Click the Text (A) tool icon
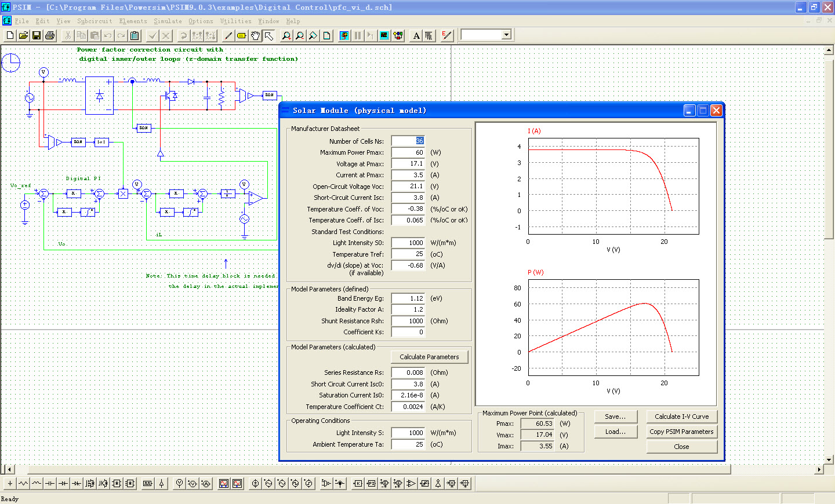Viewport: 835px width, 504px height. (x=416, y=35)
